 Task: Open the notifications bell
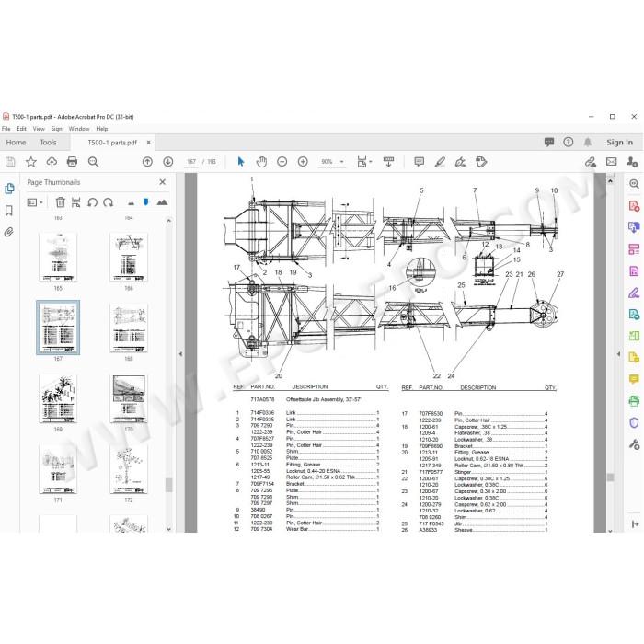[588, 143]
